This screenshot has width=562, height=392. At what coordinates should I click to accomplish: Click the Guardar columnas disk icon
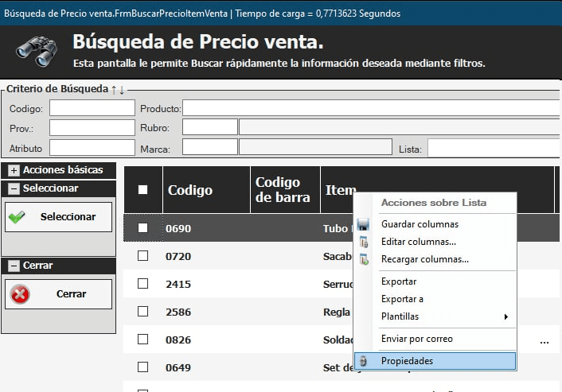tap(364, 225)
